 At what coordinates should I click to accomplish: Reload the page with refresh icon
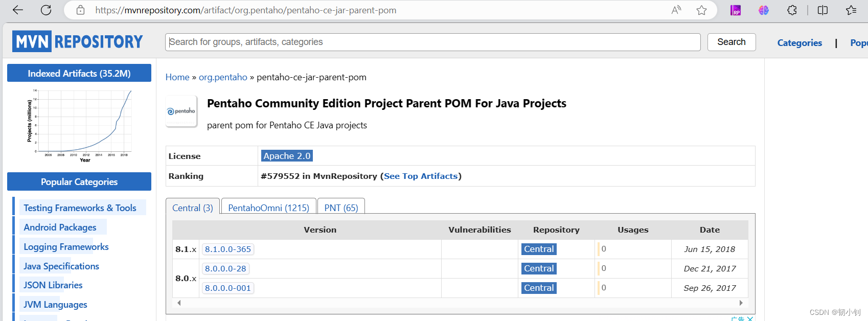pos(46,10)
